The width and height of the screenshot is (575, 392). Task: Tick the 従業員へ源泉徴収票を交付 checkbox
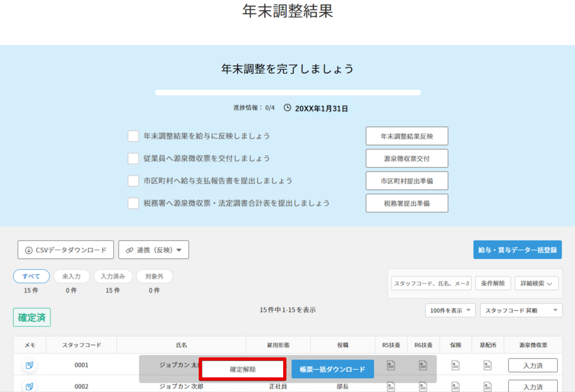pyautogui.click(x=133, y=159)
